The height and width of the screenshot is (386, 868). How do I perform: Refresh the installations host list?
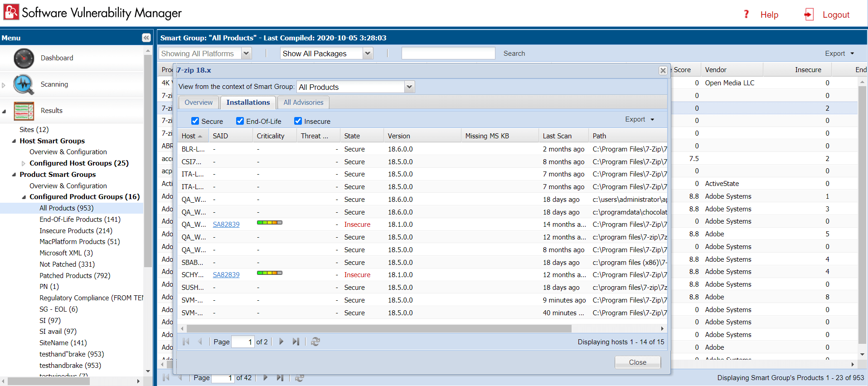(x=315, y=342)
